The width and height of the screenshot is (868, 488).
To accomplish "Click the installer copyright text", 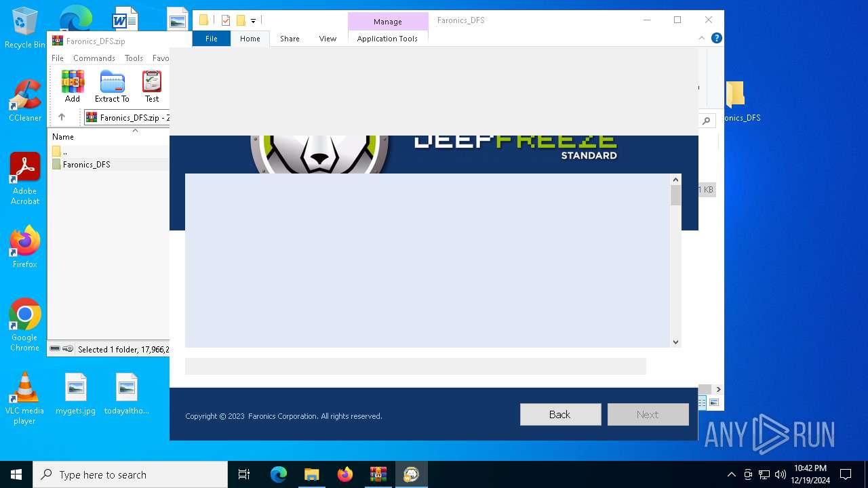I will tap(283, 416).
